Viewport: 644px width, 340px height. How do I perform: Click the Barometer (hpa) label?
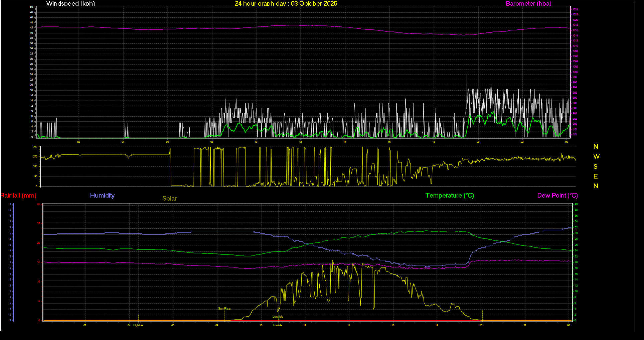click(x=528, y=4)
